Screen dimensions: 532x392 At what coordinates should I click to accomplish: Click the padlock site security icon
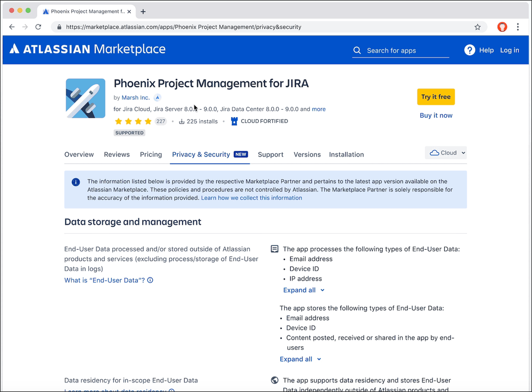pyautogui.click(x=59, y=27)
